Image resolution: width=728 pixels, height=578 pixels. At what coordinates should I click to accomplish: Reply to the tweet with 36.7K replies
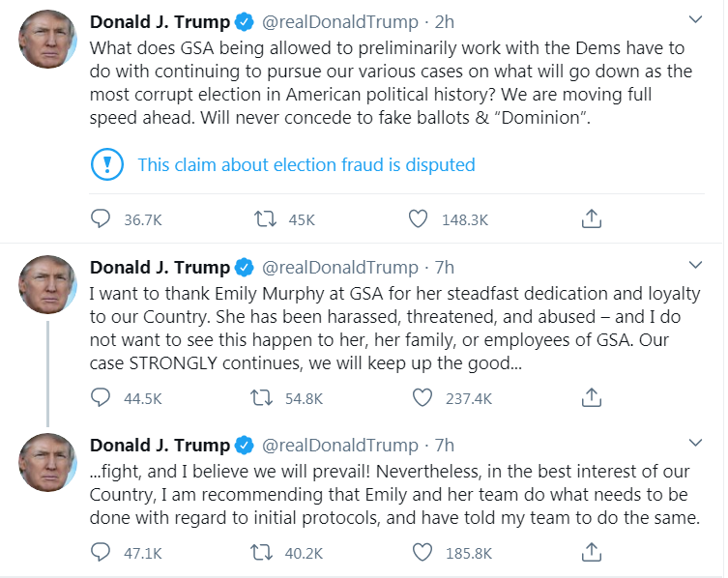tap(101, 219)
